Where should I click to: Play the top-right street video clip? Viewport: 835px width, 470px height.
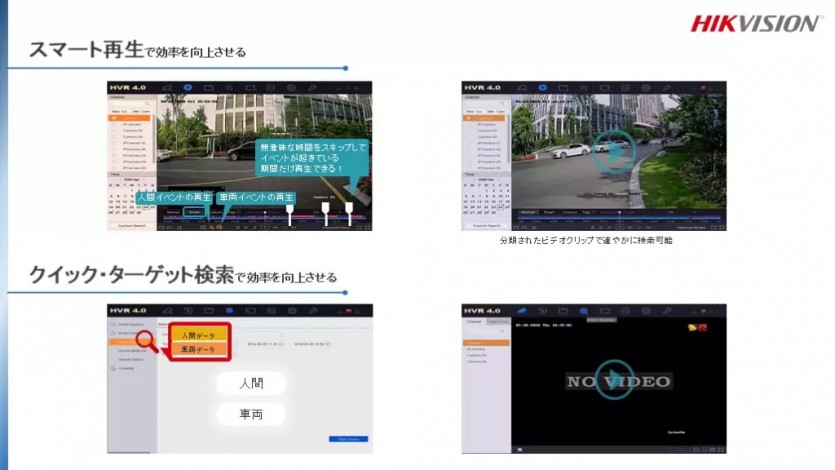(614, 152)
